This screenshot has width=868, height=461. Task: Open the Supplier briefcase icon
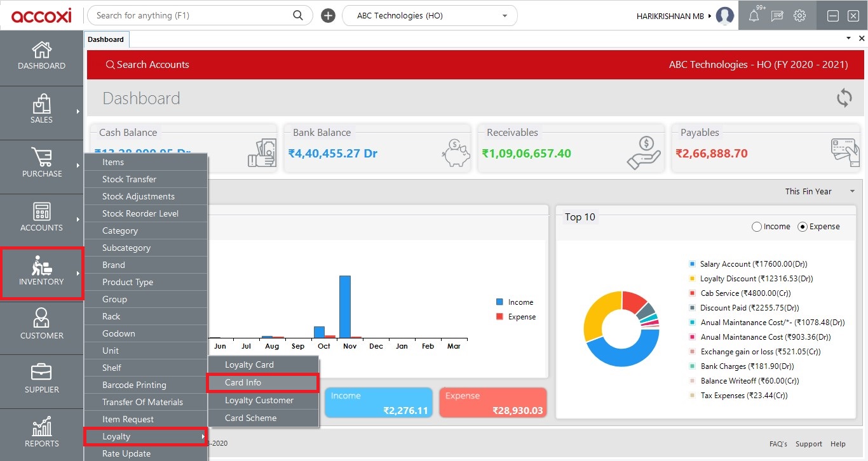(41, 372)
